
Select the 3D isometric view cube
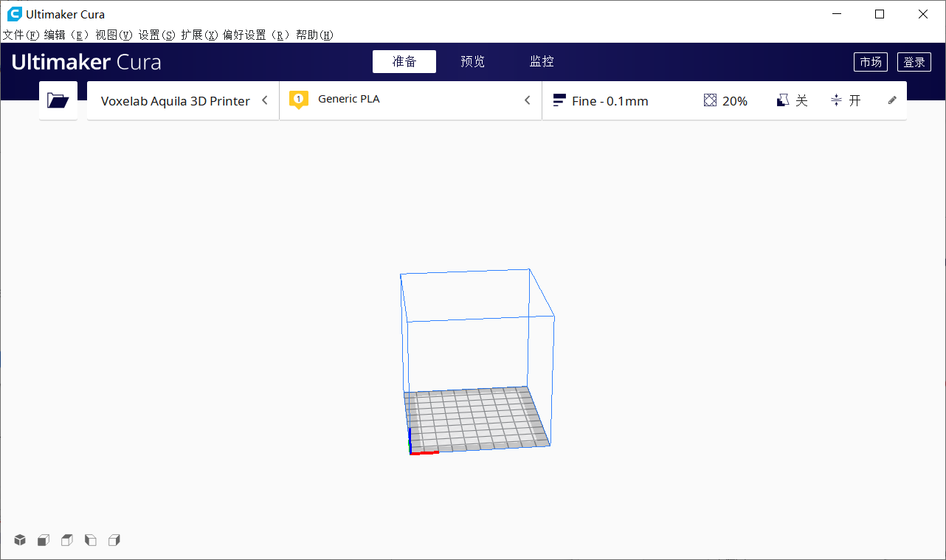point(19,539)
